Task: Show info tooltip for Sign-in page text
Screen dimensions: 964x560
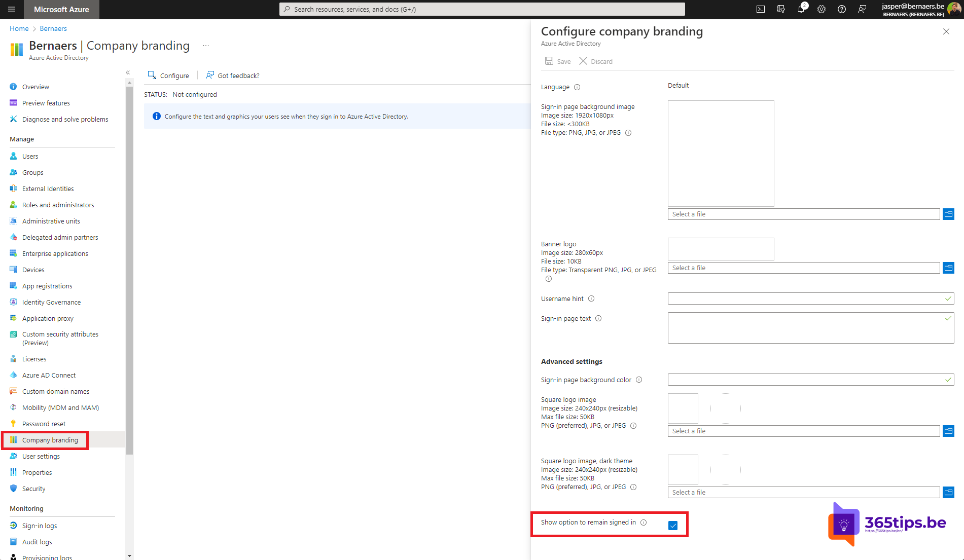Action: pos(598,319)
